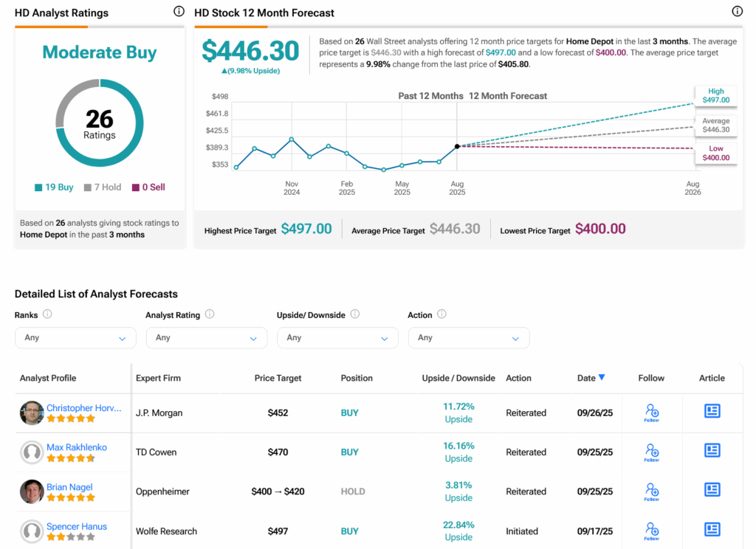The height and width of the screenshot is (549, 756).
Task: Open the Wolfe Research article icon
Action: pos(712,530)
